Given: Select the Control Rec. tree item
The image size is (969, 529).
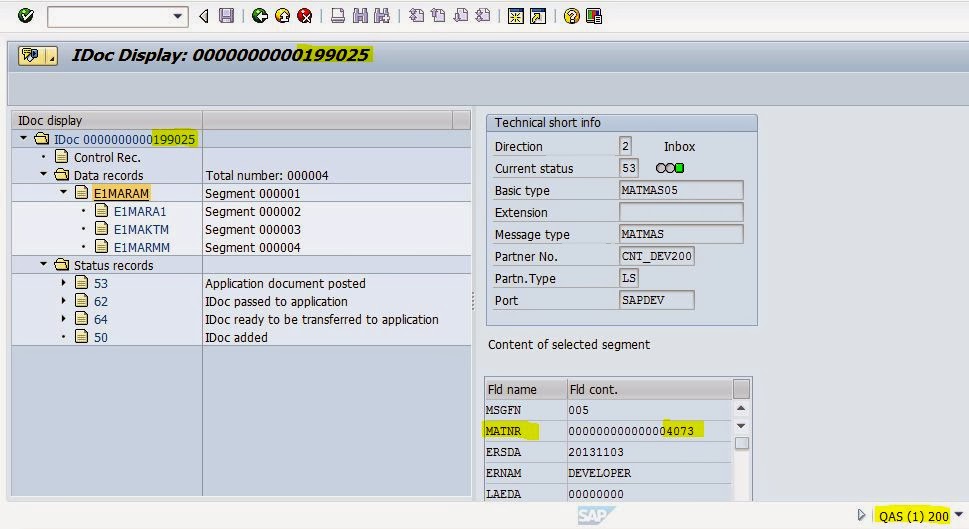Looking at the screenshot, I should pyautogui.click(x=106, y=157).
